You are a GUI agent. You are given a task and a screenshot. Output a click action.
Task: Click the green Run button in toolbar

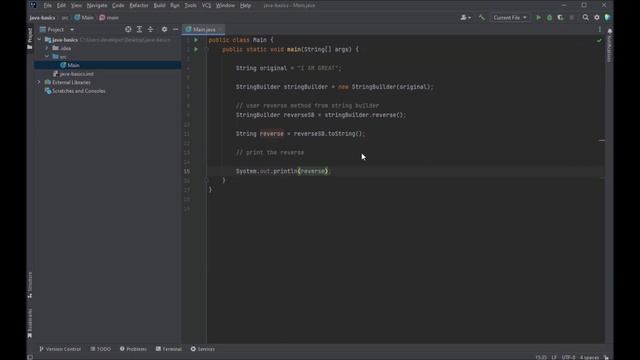(538, 18)
